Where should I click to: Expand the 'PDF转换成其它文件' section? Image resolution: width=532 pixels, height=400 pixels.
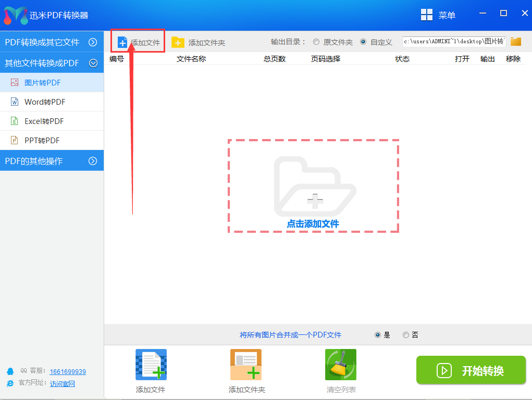tap(93, 42)
